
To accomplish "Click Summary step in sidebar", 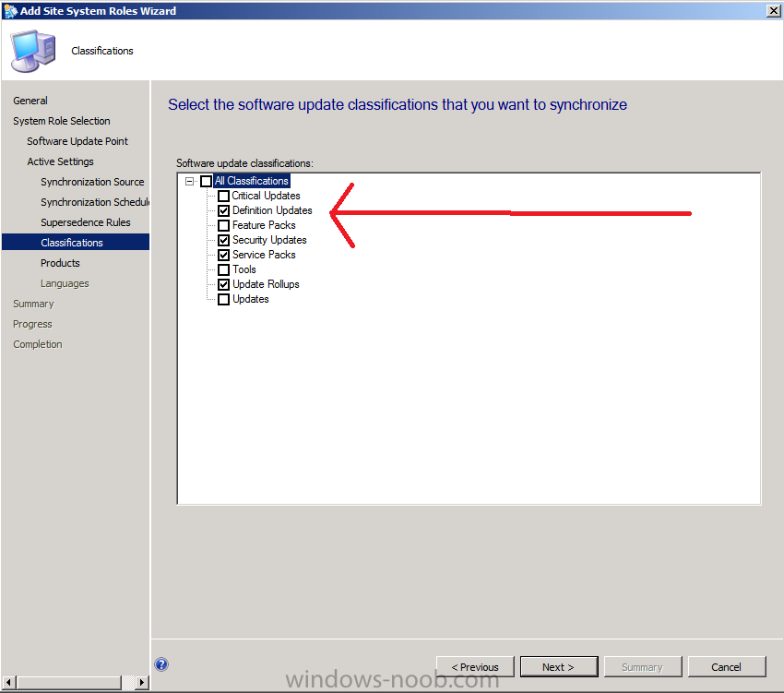I will pyautogui.click(x=33, y=304).
